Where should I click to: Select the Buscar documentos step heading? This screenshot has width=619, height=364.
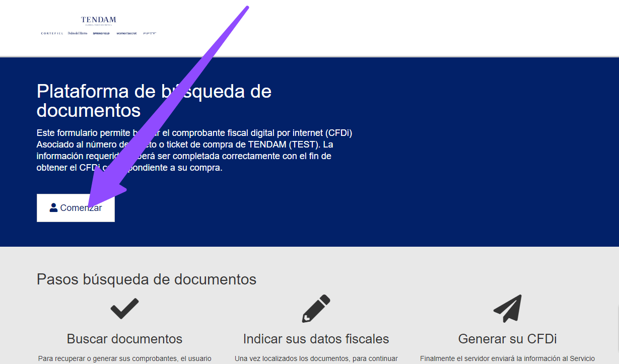124,338
